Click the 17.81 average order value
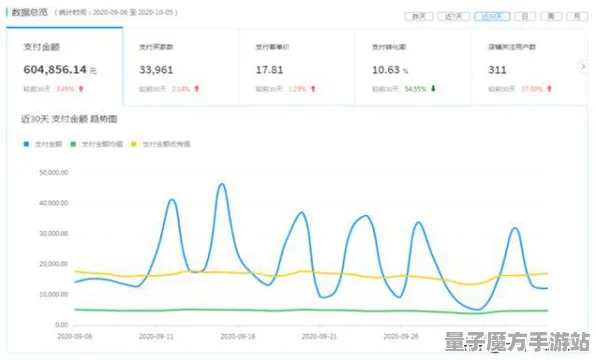 pos(269,70)
